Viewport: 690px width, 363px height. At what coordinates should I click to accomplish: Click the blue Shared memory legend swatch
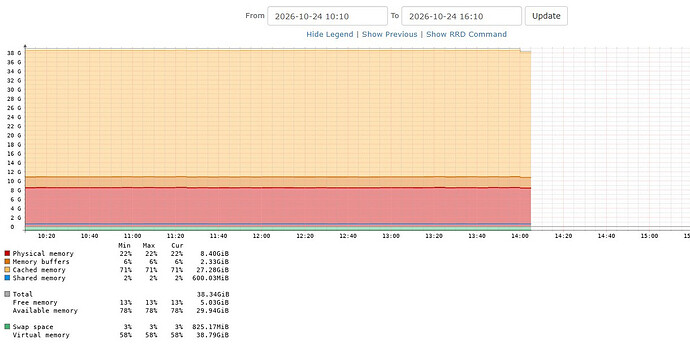tap(7, 278)
